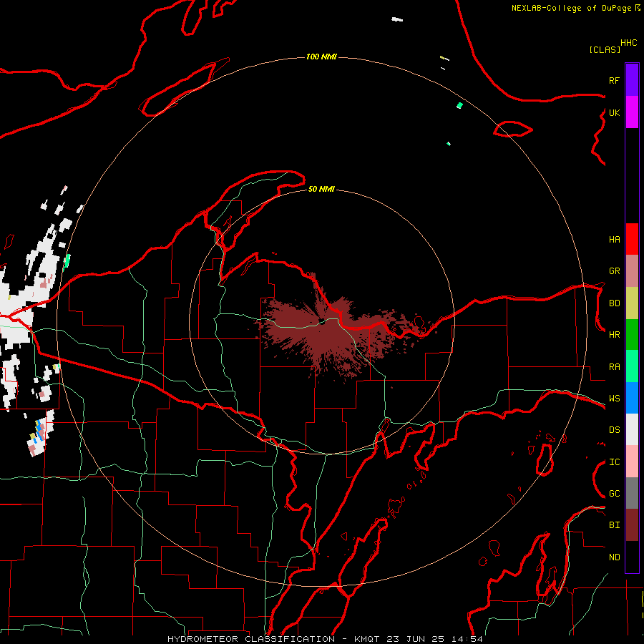Click the ND legend label
644x644 pixels.
[x=614, y=557]
